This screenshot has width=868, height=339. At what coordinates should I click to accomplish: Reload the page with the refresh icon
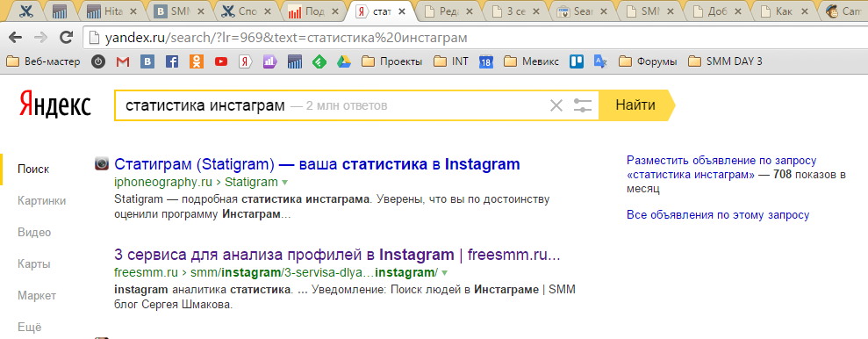[67, 38]
